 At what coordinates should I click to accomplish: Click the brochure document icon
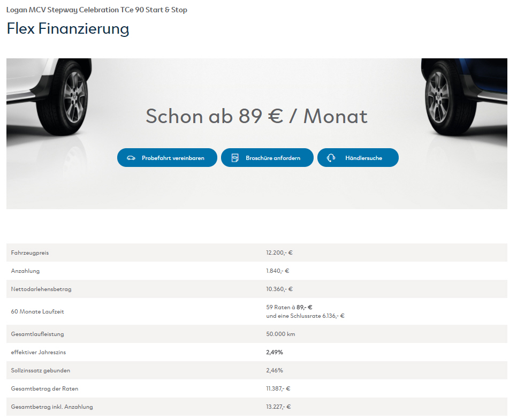[x=235, y=158]
